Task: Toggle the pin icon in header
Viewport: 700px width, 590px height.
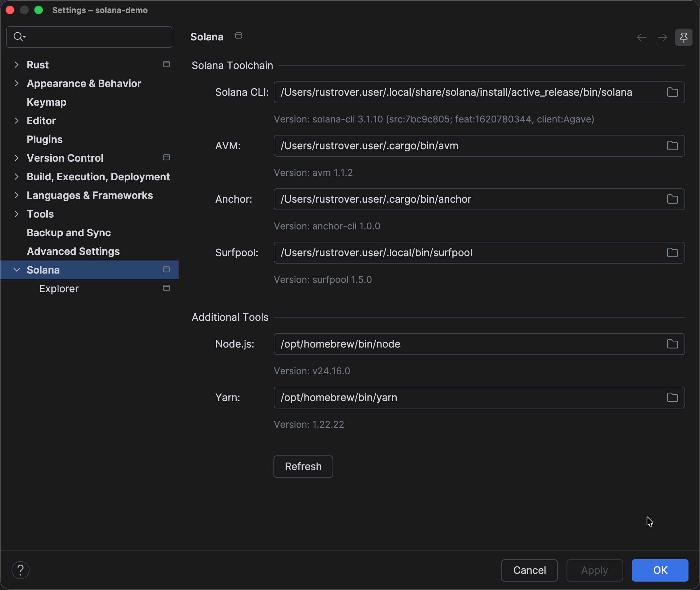Action: point(684,37)
